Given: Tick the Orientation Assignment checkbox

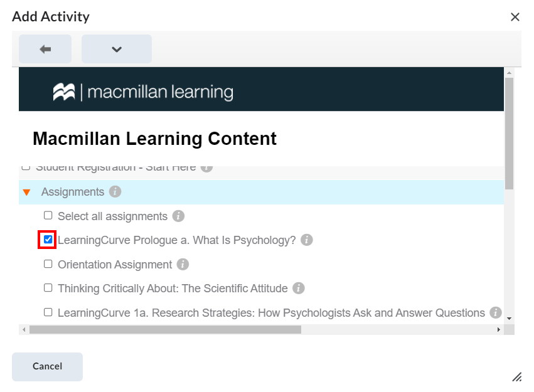Looking at the screenshot, I should [48, 264].
